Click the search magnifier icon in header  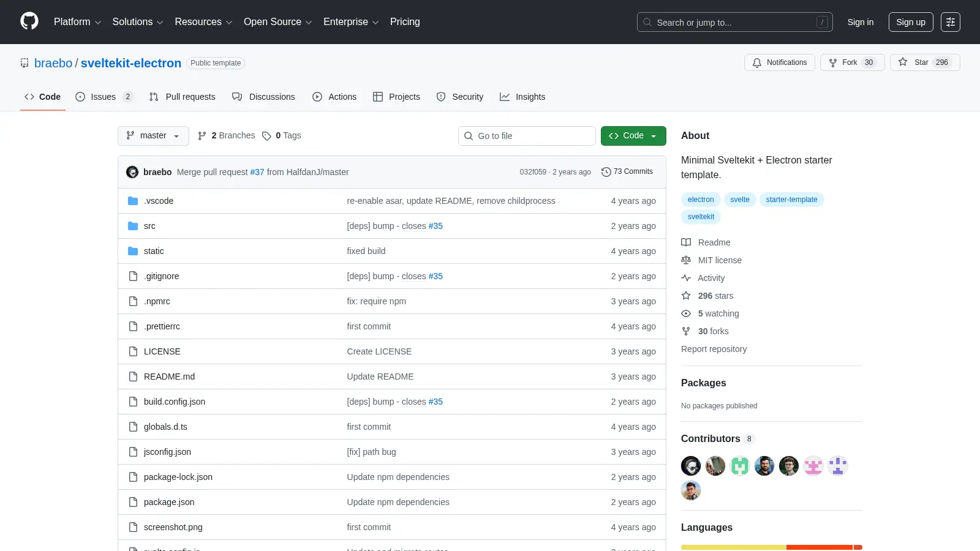coord(647,22)
